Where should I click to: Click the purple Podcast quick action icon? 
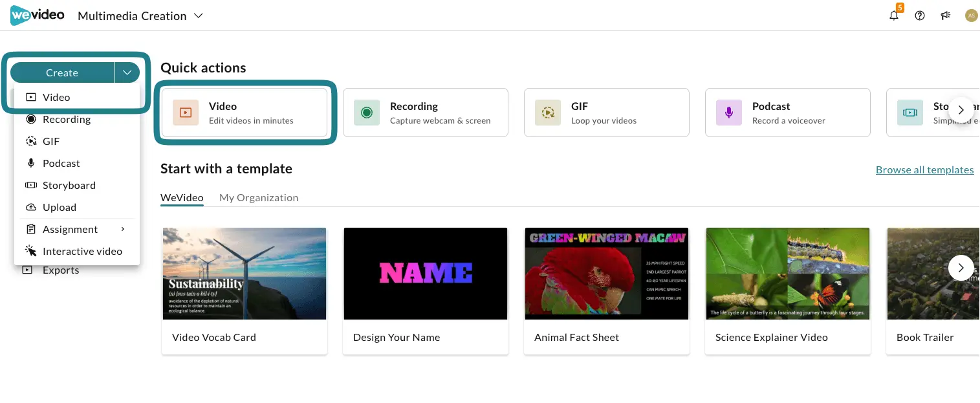click(729, 113)
